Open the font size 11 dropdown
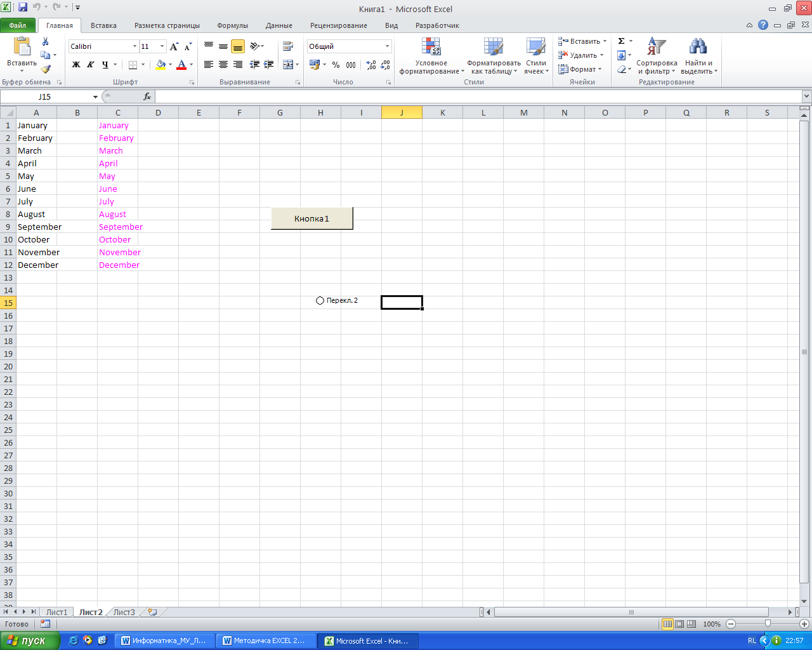This screenshot has width=812, height=650. (162, 46)
